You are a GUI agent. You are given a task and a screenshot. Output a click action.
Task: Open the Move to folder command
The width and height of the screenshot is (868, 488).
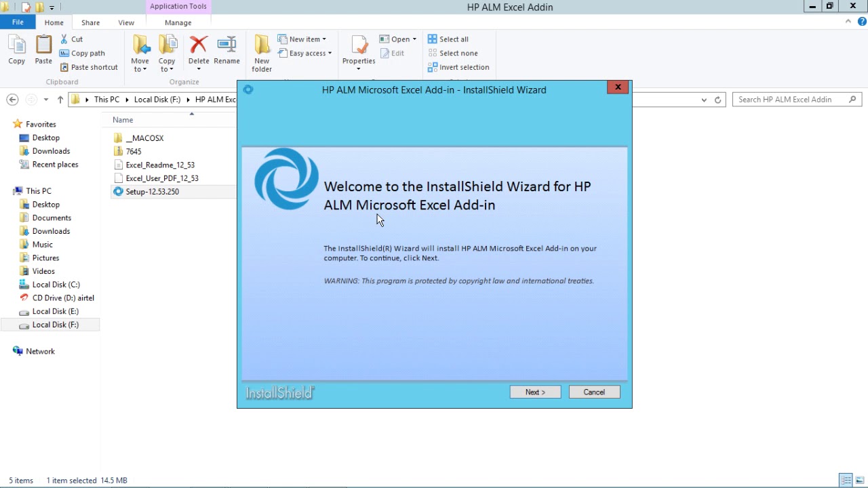[140, 54]
